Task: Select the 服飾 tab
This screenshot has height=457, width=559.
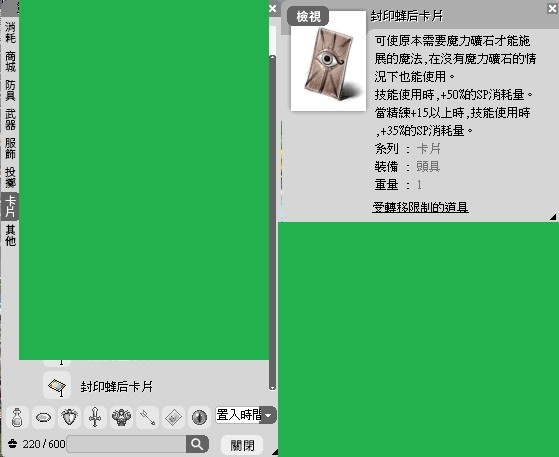Action: click(x=10, y=148)
